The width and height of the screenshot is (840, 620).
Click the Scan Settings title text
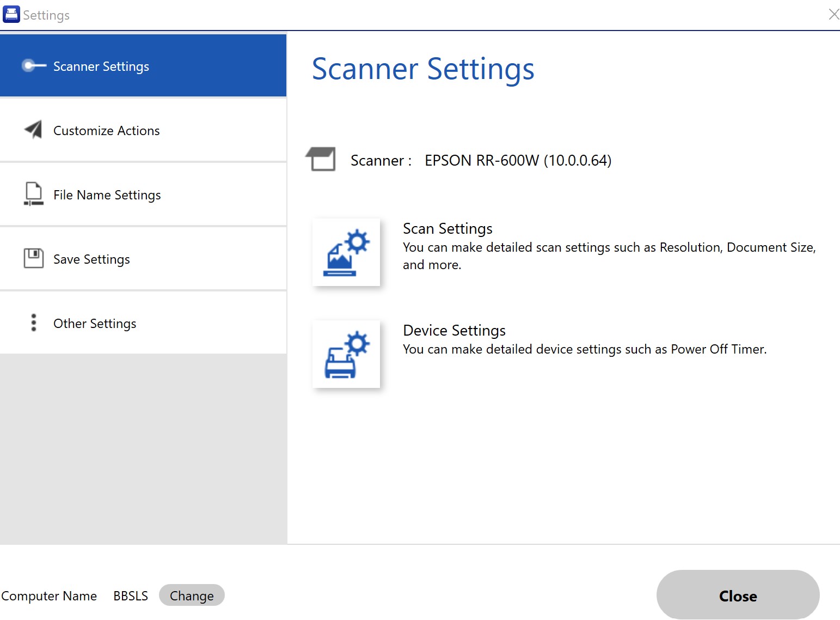pos(447,229)
